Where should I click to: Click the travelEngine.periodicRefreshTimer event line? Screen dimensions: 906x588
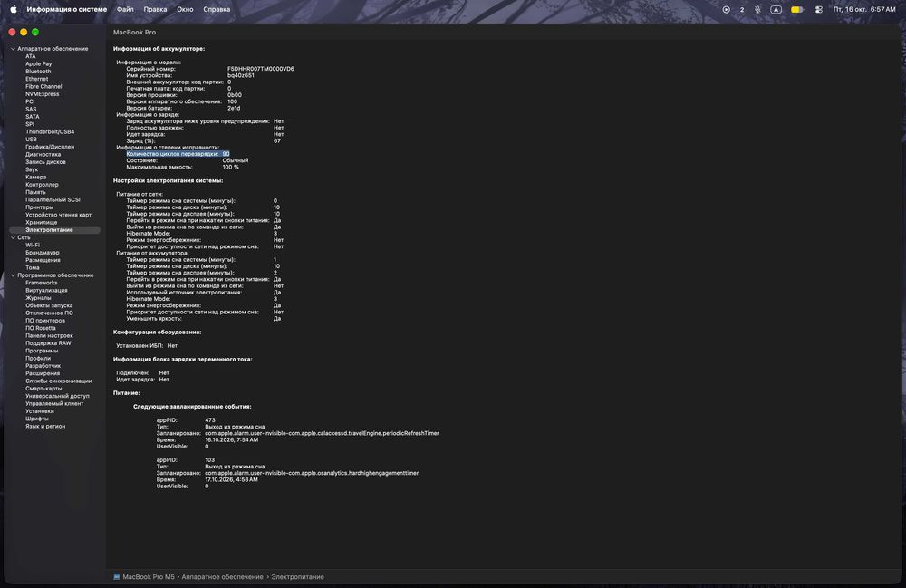point(322,433)
